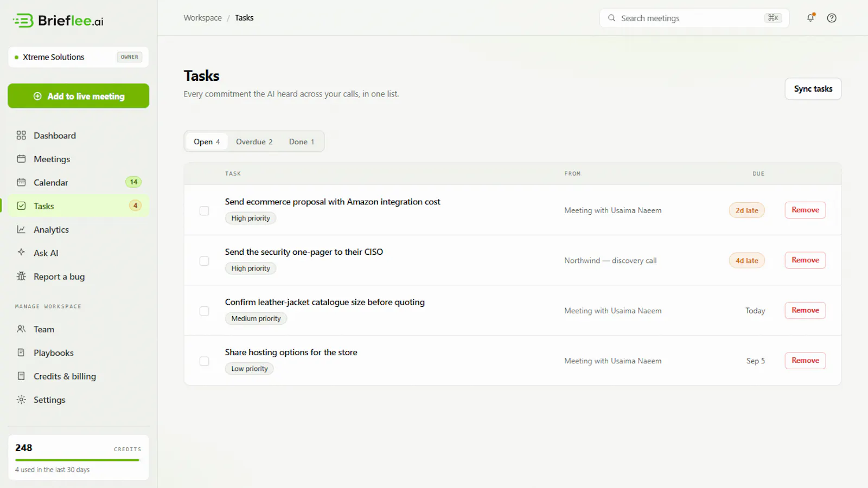Open the Xtreme Solutions workspace switcher
This screenshot has width=868, height=488.
pos(78,57)
